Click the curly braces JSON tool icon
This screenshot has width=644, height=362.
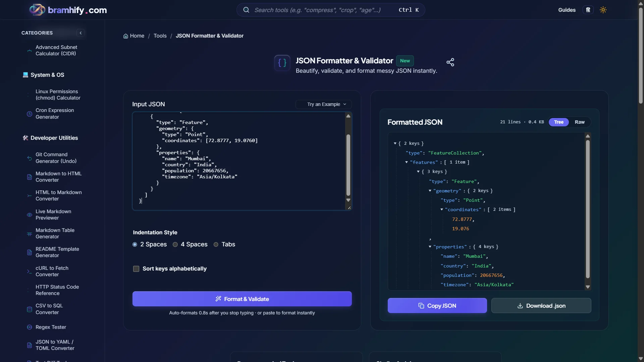pyautogui.click(x=282, y=63)
